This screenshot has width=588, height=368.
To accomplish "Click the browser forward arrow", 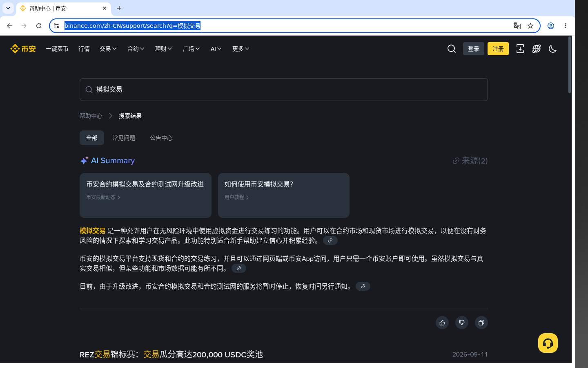I will [24, 26].
